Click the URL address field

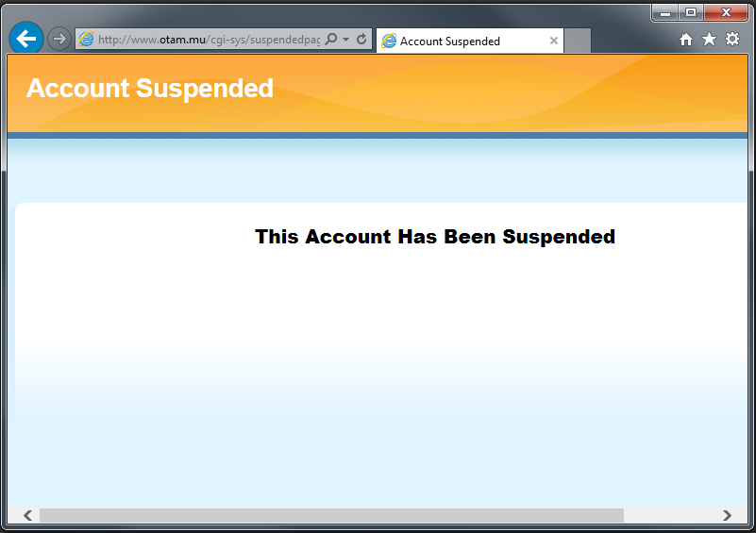click(209, 40)
